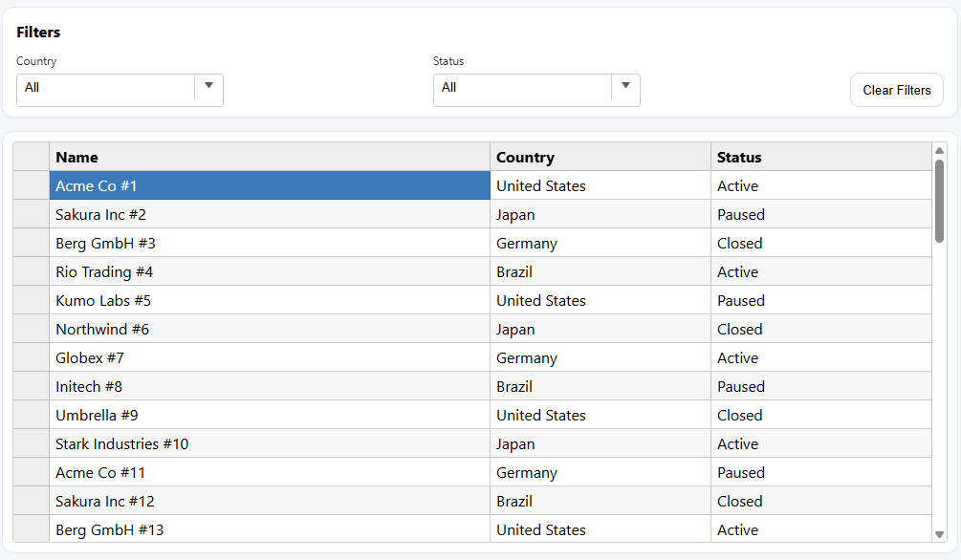The height and width of the screenshot is (560, 961).
Task: Select the row header for Sakura Inc #2
Action: 31,215
